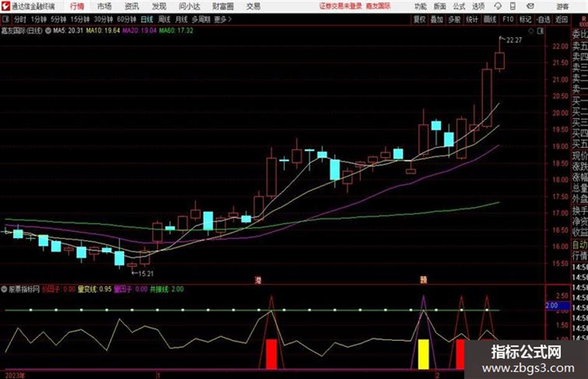Click the 多股 button

point(454,19)
